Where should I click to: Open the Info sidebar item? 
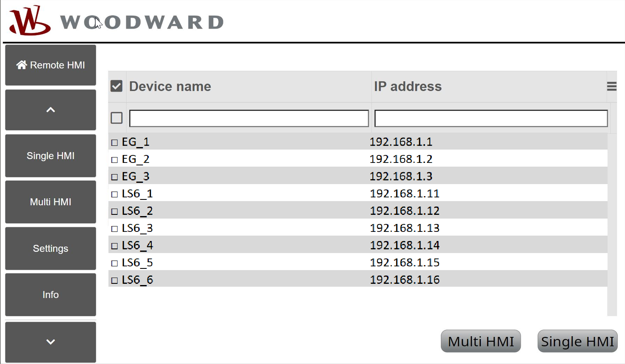[51, 295]
